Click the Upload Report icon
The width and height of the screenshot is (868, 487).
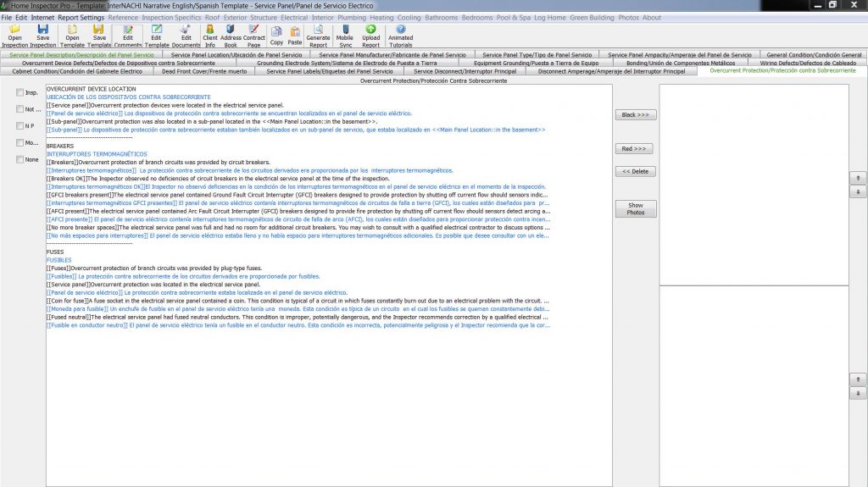371,36
